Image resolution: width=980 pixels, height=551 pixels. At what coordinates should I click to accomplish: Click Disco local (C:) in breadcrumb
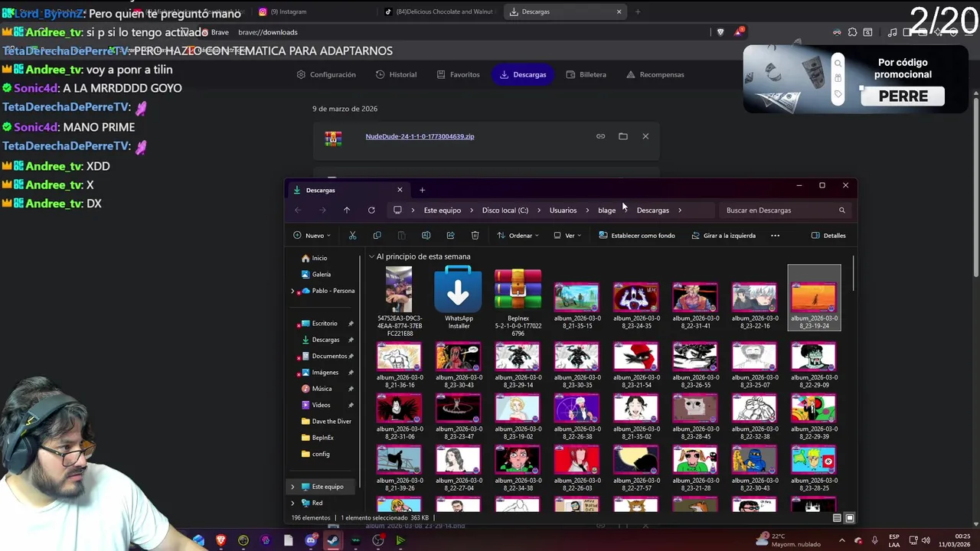[x=505, y=210]
